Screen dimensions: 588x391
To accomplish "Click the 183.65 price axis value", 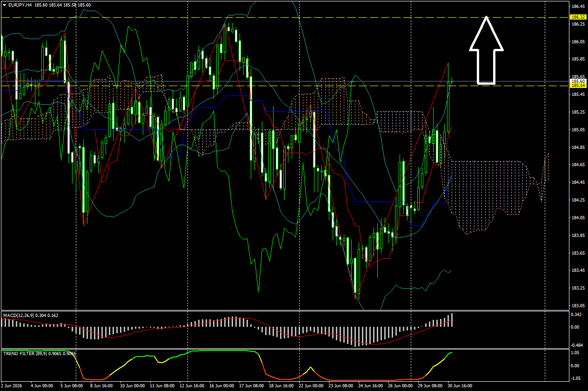I will [x=578, y=253].
